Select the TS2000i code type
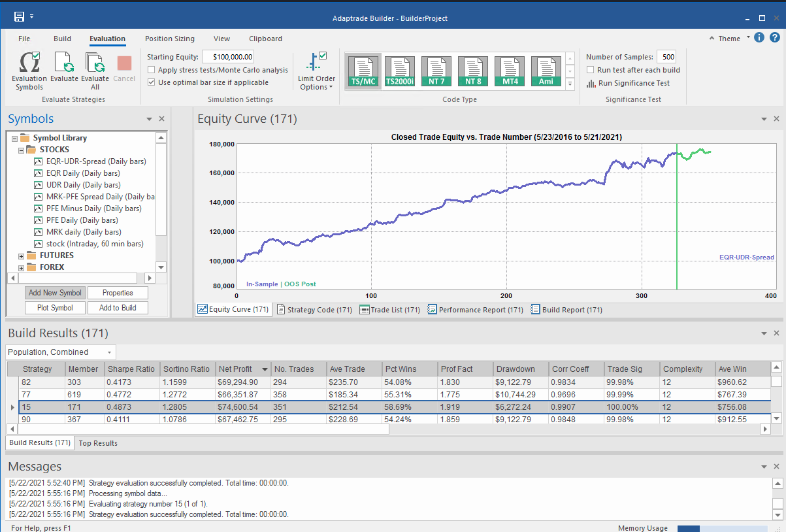Viewport: 786px width, 532px height. [x=400, y=71]
